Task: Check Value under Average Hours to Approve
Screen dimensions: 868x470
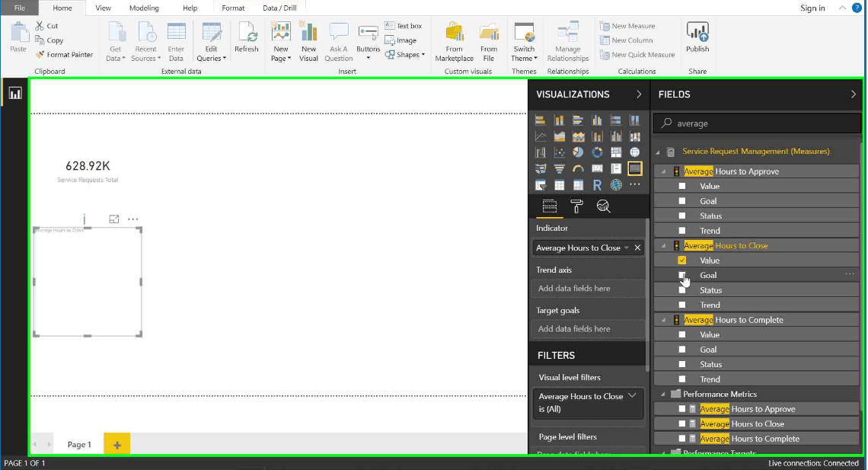Action: point(682,186)
